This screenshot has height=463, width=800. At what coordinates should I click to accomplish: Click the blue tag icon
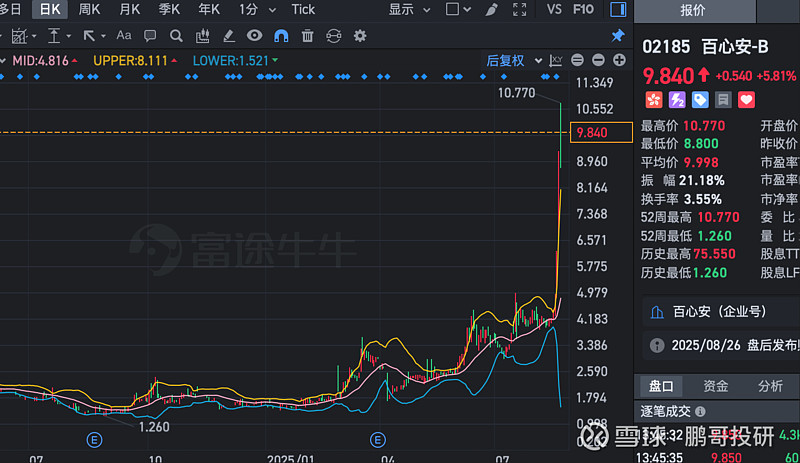pos(700,100)
